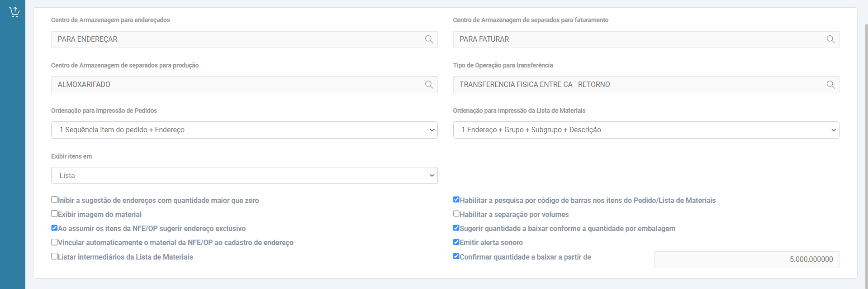The width and height of the screenshot is (868, 289).
Task: Check Listar intermediários da Lista de Materiais
Action: pyautogui.click(x=55, y=256)
